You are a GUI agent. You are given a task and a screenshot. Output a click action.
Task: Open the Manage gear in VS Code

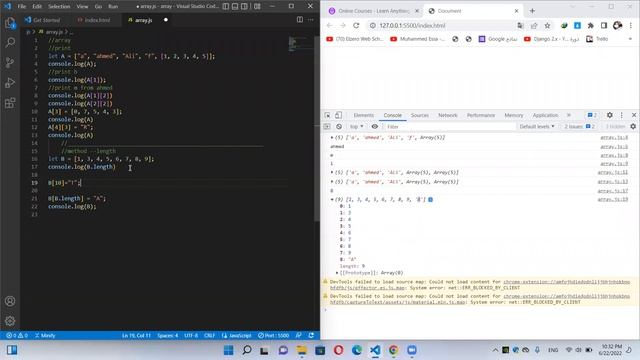coord(10,321)
